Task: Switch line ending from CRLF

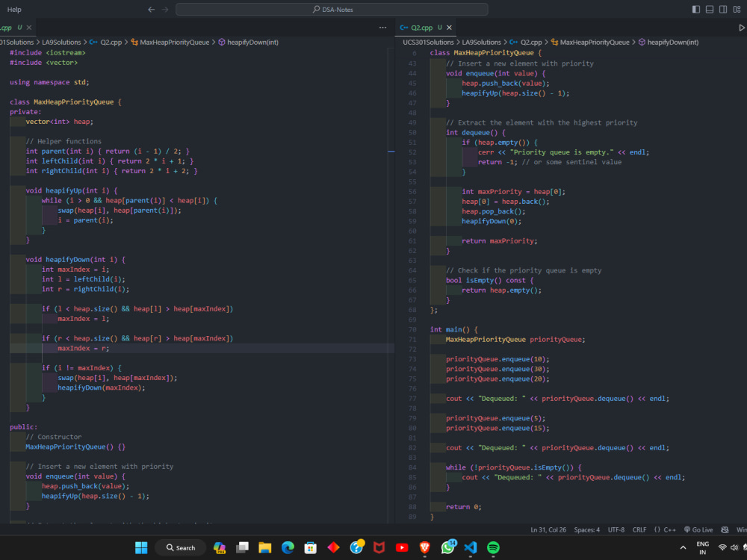Action: click(x=639, y=529)
